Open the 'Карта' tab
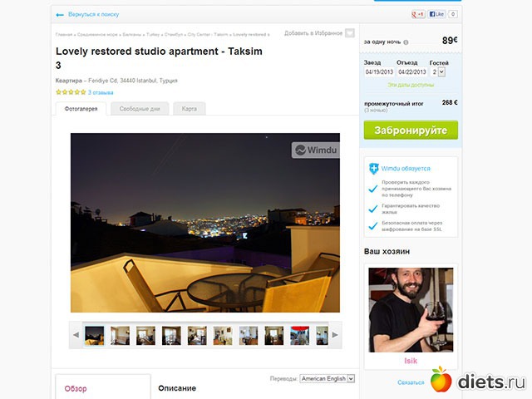This screenshot has width=532, height=399. coord(190,109)
